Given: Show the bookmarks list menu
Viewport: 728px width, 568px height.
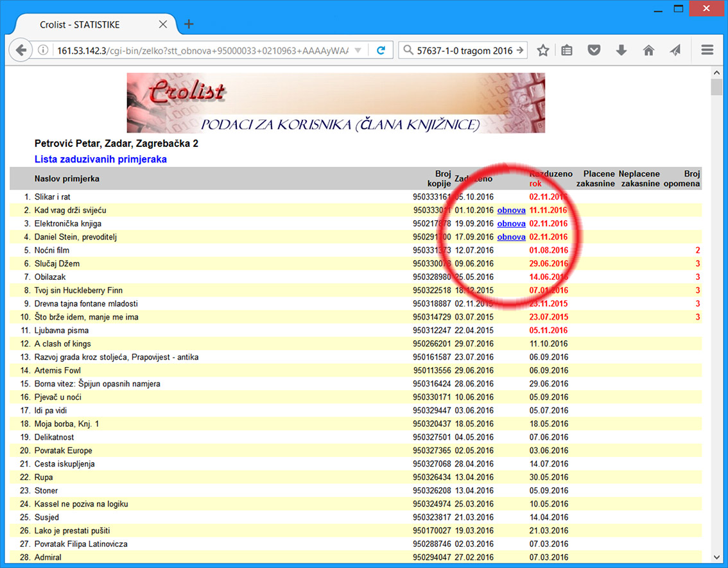Looking at the screenshot, I should tap(567, 51).
